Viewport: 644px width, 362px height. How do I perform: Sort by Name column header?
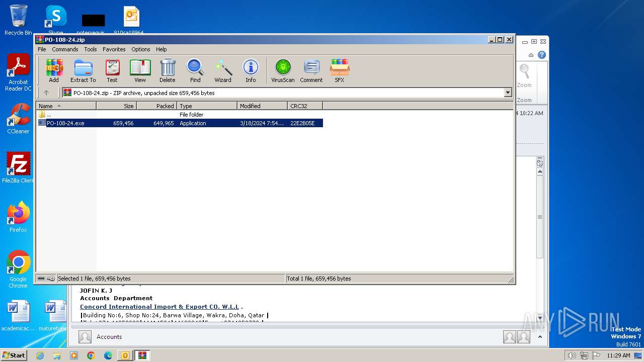pyautogui.click(x=66, y=106)
